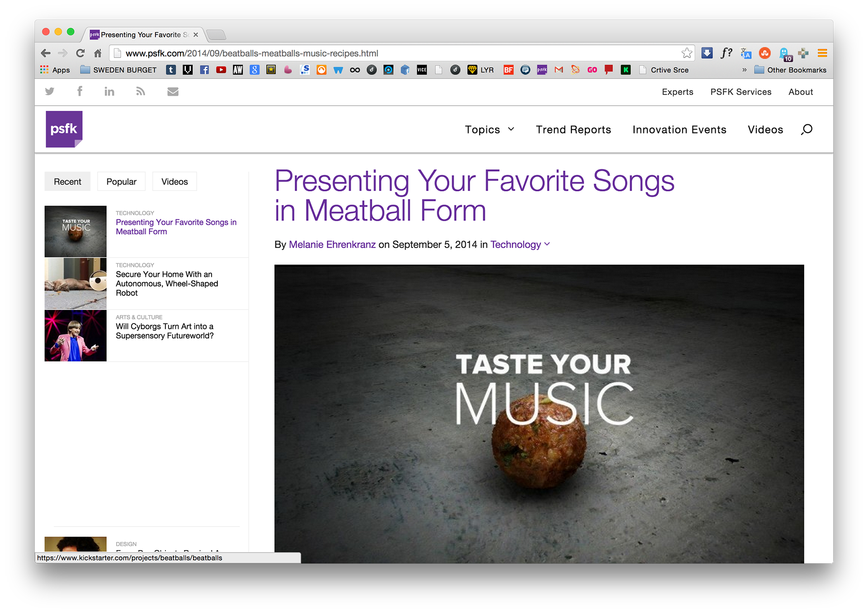Screen dimensions: 868x613
Task: Go to browser home page icon
Action: pos(98,53)
